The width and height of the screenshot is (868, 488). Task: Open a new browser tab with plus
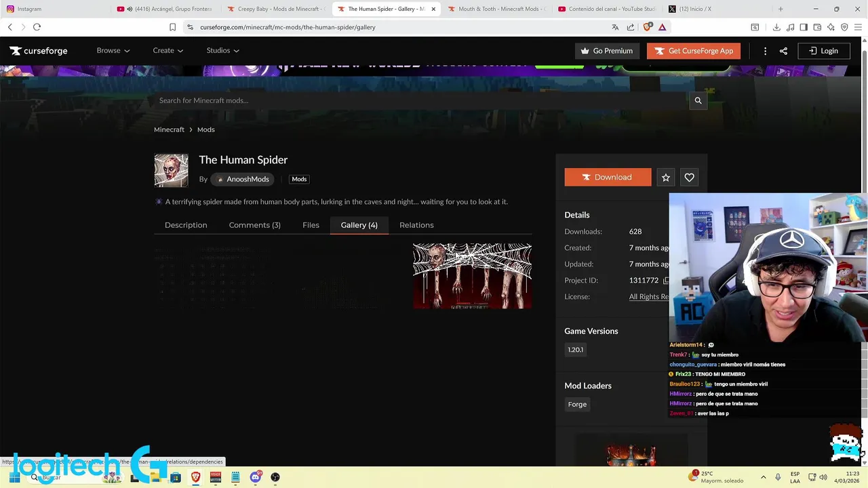pos(781,9)
